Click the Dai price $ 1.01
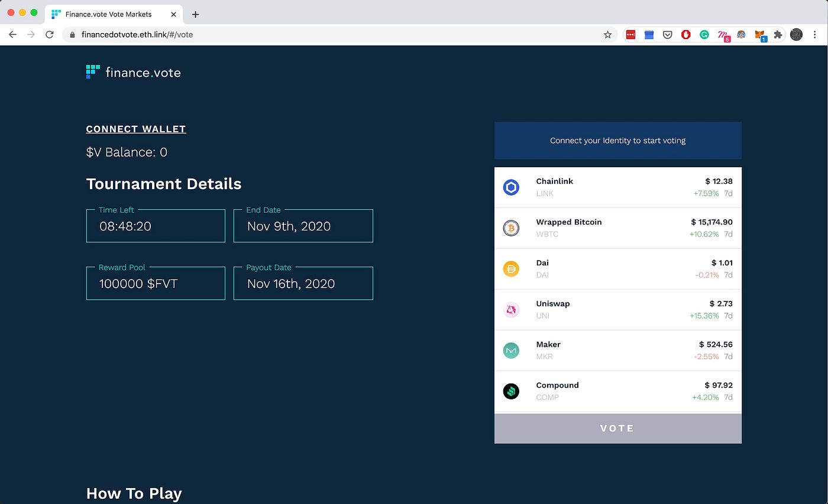The width and height of the screenshot is (828, 504). click(x=722, y=263)
